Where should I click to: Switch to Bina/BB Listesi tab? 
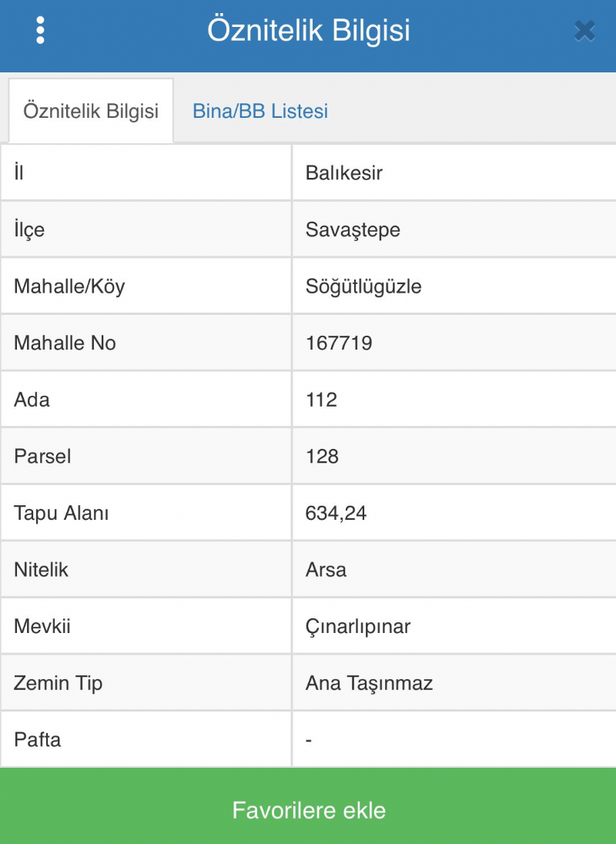click(260, 111)
